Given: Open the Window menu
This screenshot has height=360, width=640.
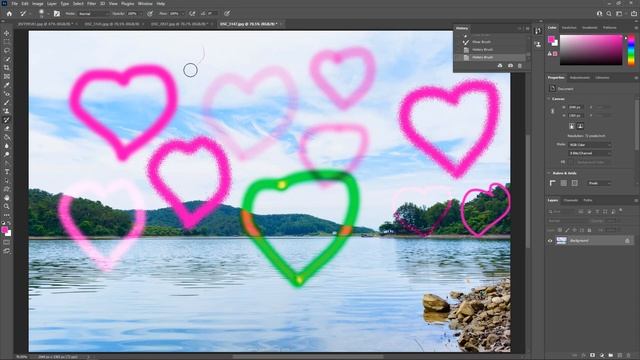Looking at the screenshot, I should click(x=145, y=3).
